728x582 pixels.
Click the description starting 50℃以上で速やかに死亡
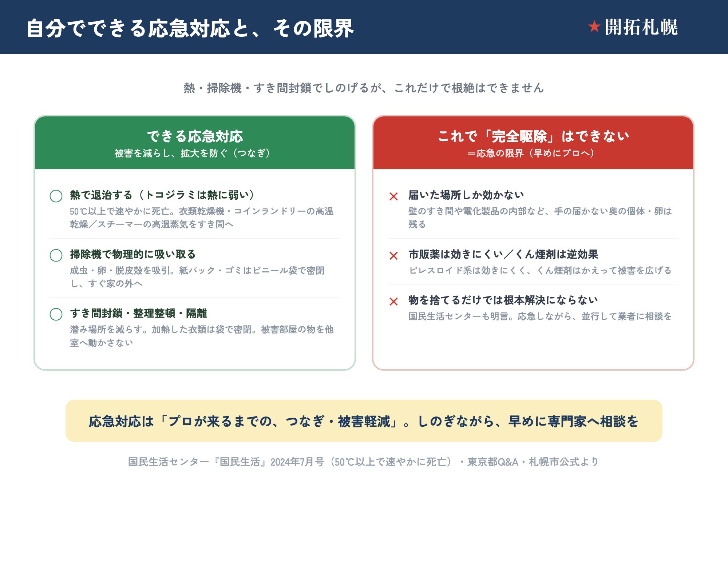coord(202,218)
